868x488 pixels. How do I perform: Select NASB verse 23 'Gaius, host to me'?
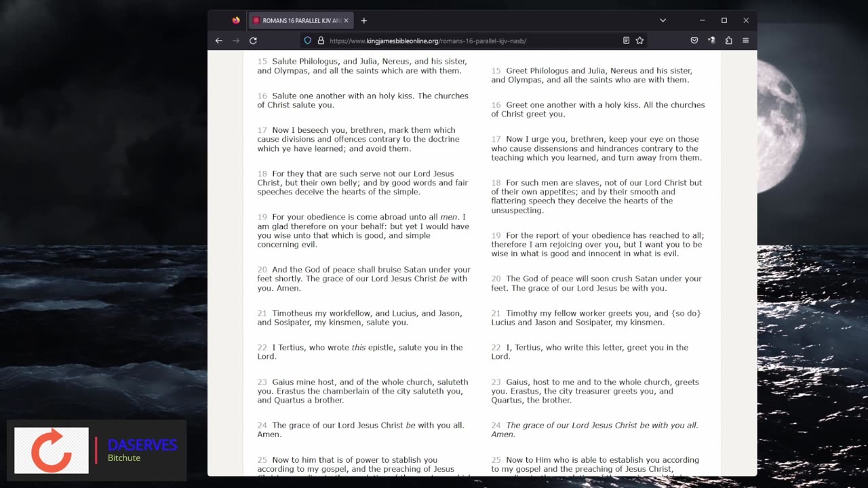(x=595, y=391)
